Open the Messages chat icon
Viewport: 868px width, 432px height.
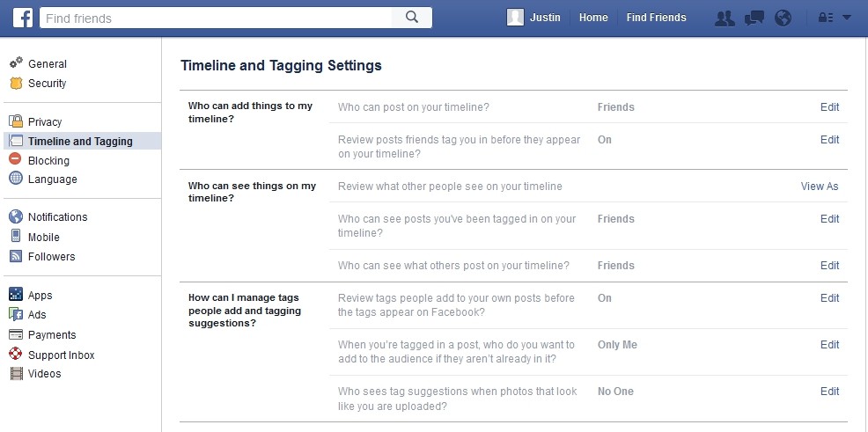click(x=754, y=18)
